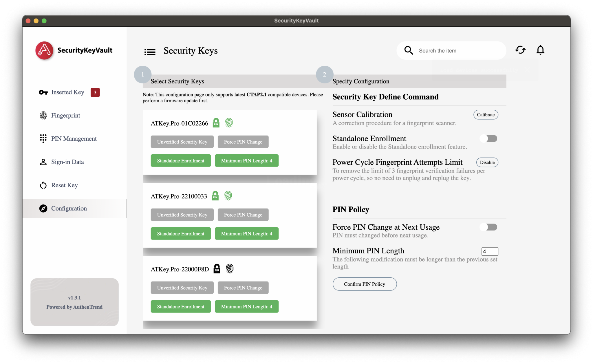Open the Fingerprint sidebar section
The width and height of the screenshot is (593, 364).
[x=65, y=116]
